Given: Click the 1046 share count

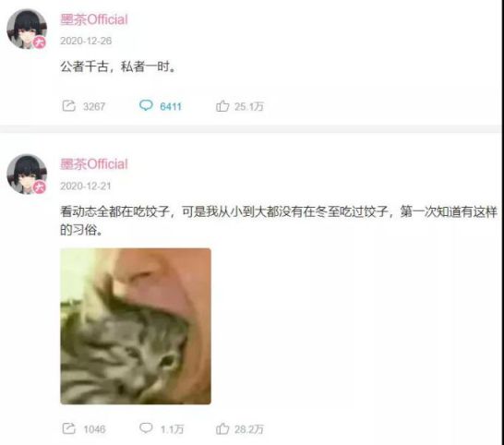Looking at the screenshot, I should pyautogui.click(x=94, y=429).
